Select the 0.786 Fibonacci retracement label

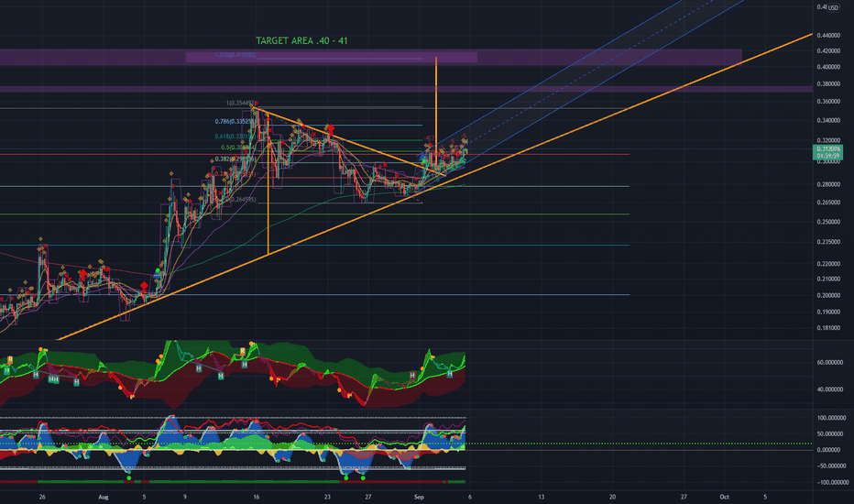(234, 122)
